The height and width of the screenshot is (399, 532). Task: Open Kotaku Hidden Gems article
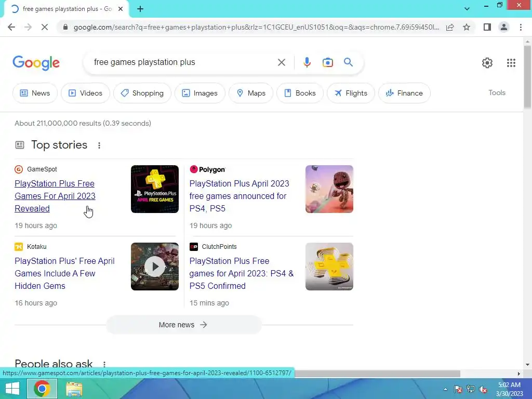coord(64,273)
